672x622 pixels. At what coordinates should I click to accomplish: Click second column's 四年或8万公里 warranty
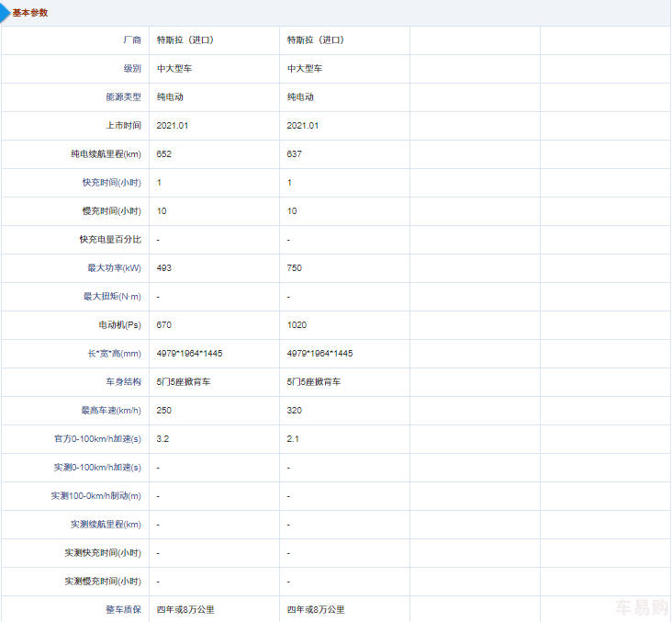316,609
